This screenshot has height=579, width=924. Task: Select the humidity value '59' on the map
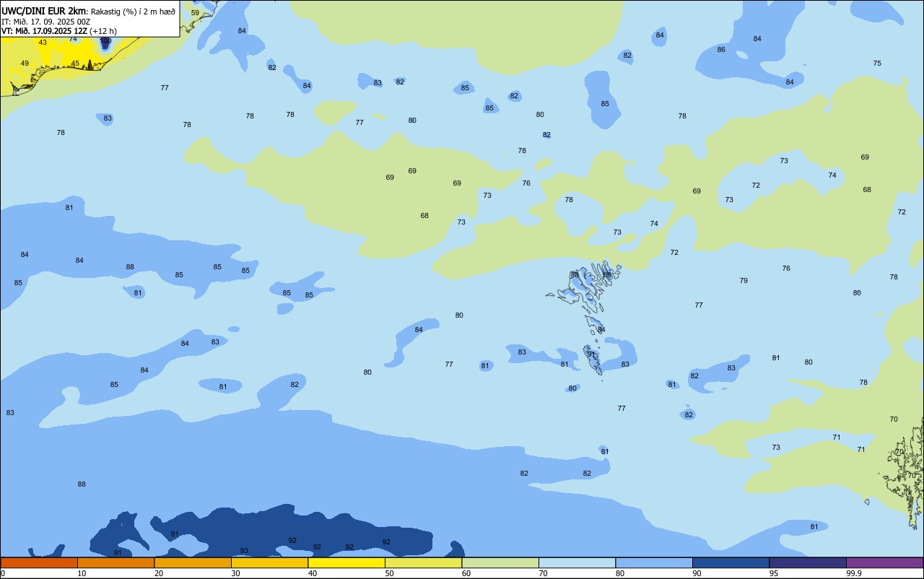point(195,13)
